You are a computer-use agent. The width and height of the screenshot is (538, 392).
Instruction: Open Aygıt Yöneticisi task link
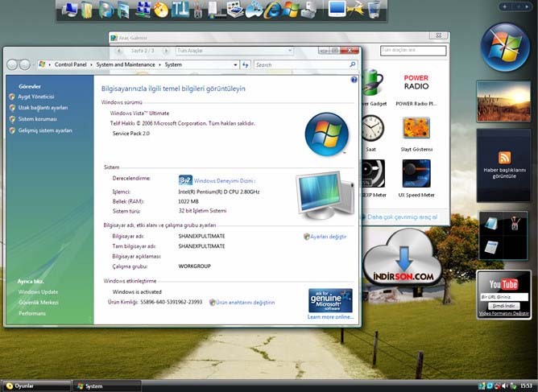pos(36,97)
